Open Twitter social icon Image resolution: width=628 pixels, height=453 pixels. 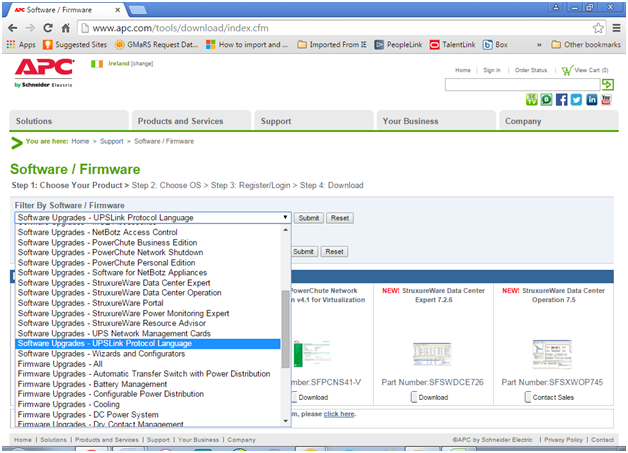click(x=576, y=100)
